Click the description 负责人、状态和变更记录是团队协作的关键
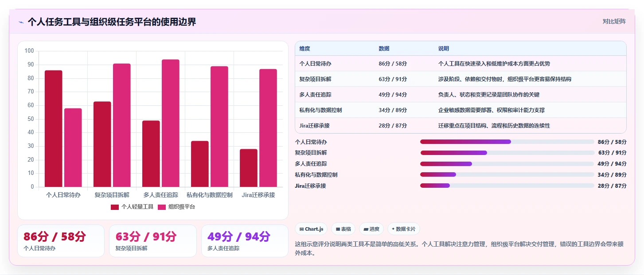This screenshot has height=275, width=644. tap(489, 95)
